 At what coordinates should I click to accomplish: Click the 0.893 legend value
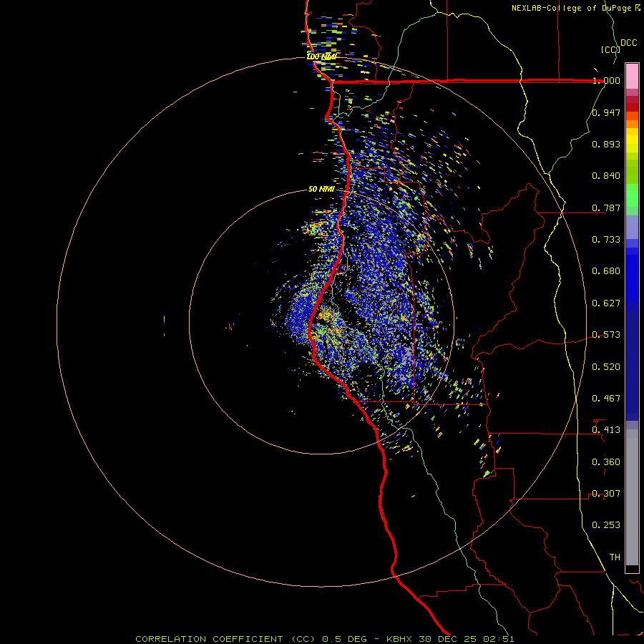click(x=606, y=144)
